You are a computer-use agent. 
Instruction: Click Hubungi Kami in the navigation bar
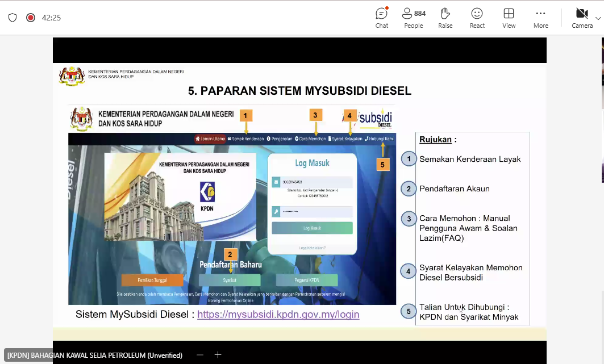379,139
